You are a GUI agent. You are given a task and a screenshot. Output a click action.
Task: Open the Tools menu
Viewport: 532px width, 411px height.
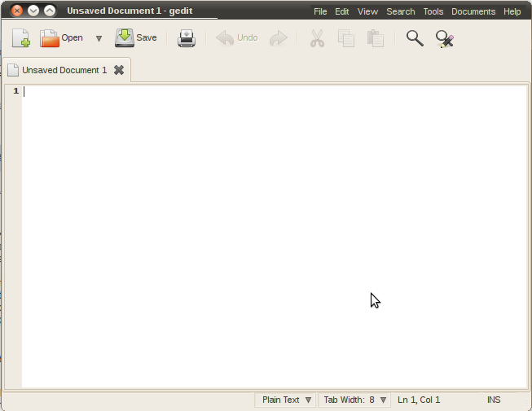click(x=433, y=11)
